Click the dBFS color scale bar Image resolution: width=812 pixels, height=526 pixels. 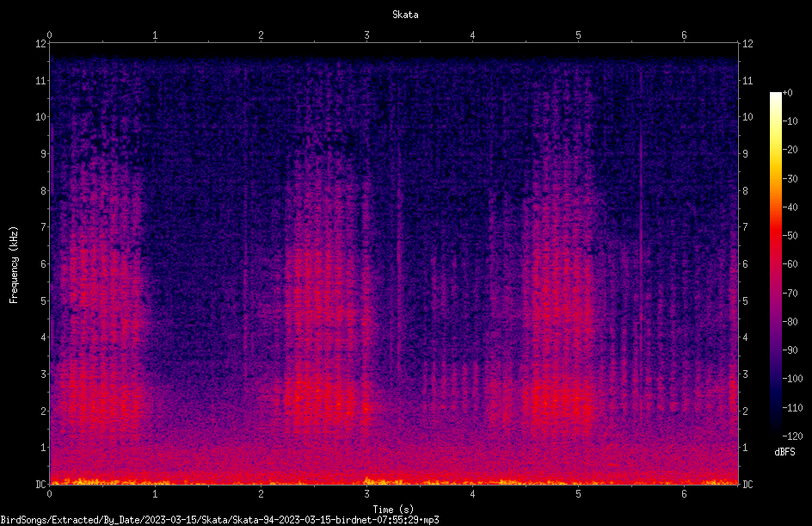775,263
